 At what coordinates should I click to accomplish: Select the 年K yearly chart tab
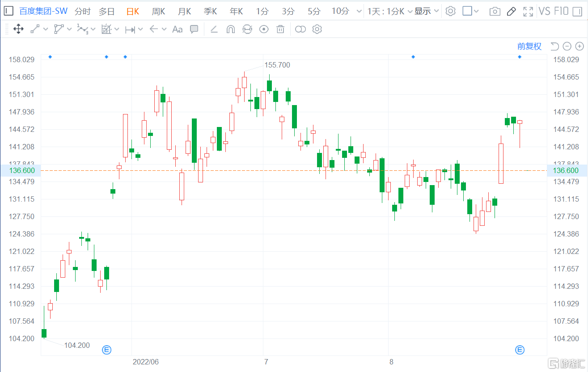tap(237, 11)
